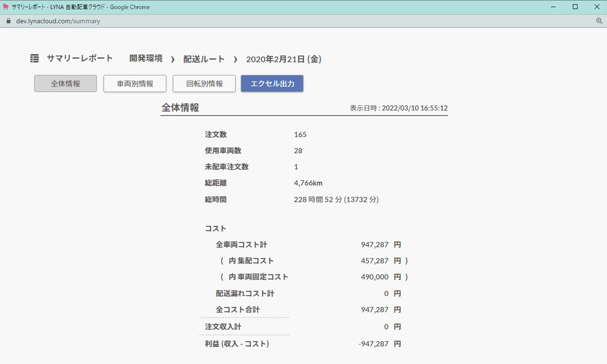Click the dev.lynacloud.com/summary address field

pyautogui.click(x=58, y=21)
